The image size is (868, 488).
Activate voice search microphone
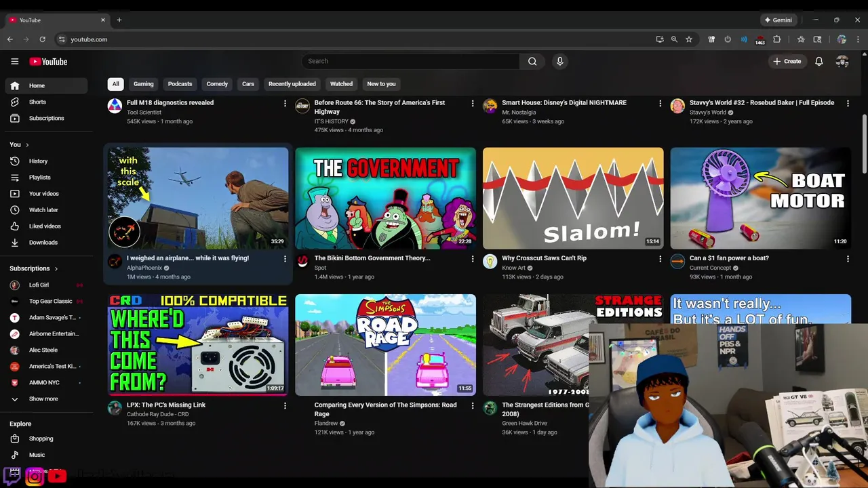(x=559, y=61)
